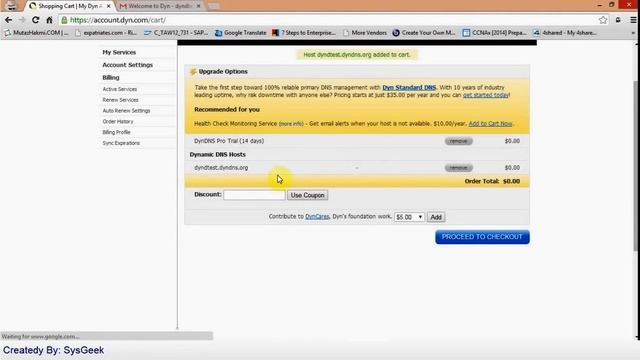Reload the page with refresh icon
Screen dimensions: 640x360
coord(36,20)
